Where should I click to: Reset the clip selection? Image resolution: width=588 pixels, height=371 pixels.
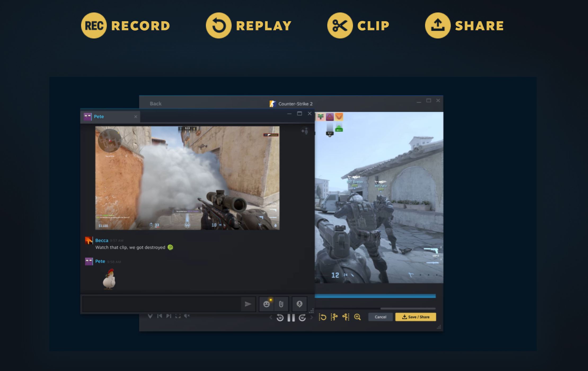322,317
